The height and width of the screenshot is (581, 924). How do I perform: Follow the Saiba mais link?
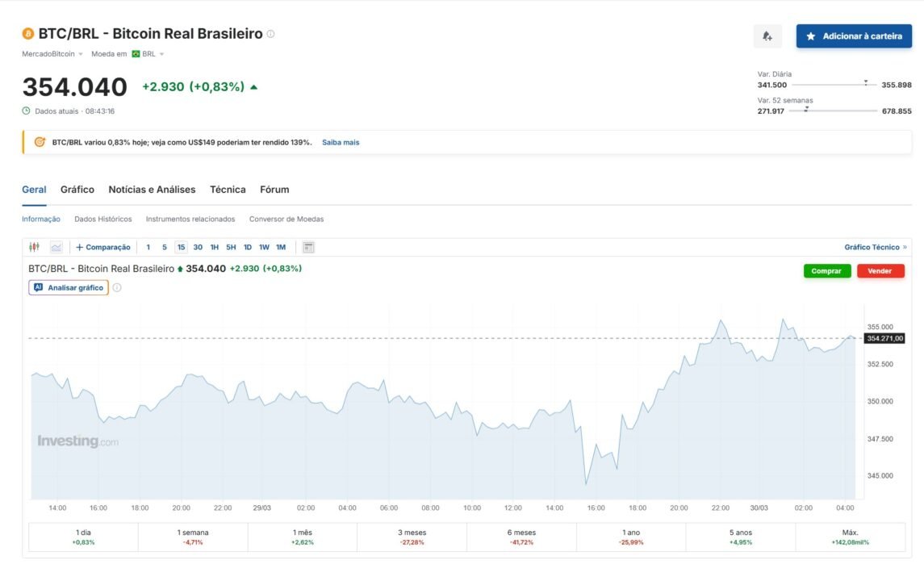(x=341, y=142)
